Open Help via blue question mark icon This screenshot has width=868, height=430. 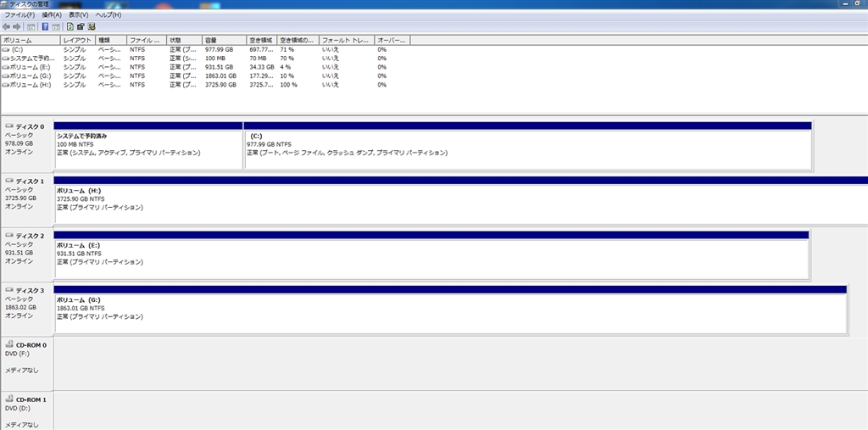pos(46,26)
